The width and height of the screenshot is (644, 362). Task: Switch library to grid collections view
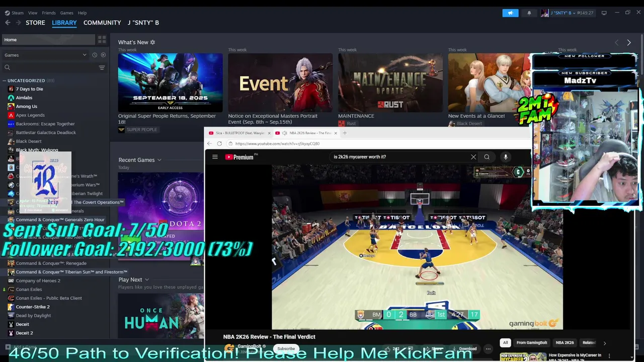[x=102, y=40]
